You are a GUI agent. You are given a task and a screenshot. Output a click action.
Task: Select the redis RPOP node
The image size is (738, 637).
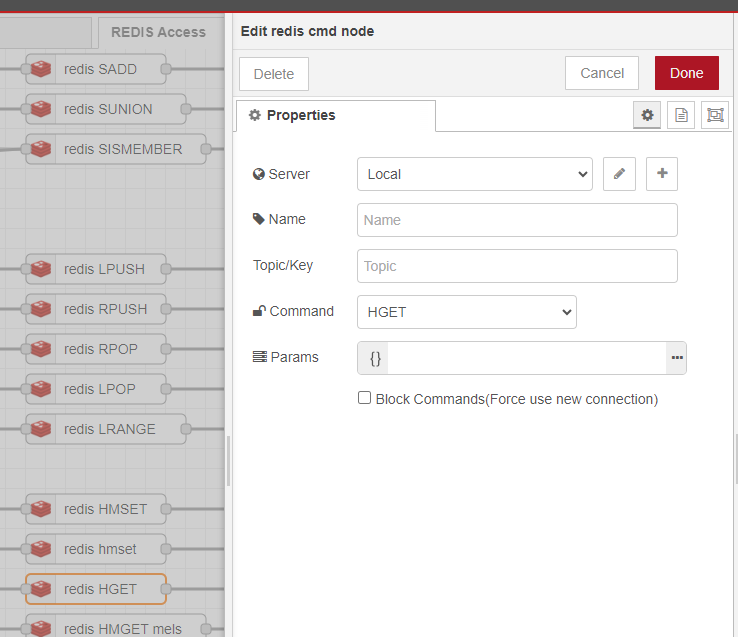[96, 349]
